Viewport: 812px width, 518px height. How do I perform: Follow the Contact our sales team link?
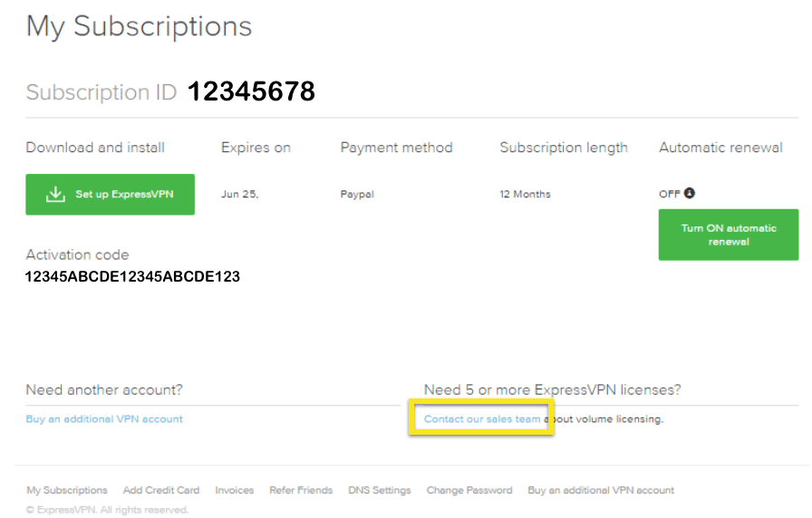(x=482, y=419)
